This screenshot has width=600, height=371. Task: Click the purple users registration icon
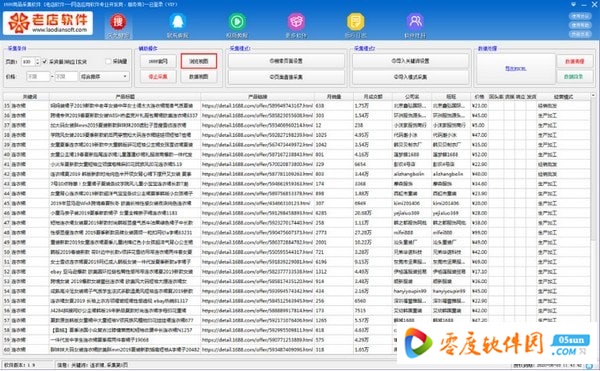415,22
